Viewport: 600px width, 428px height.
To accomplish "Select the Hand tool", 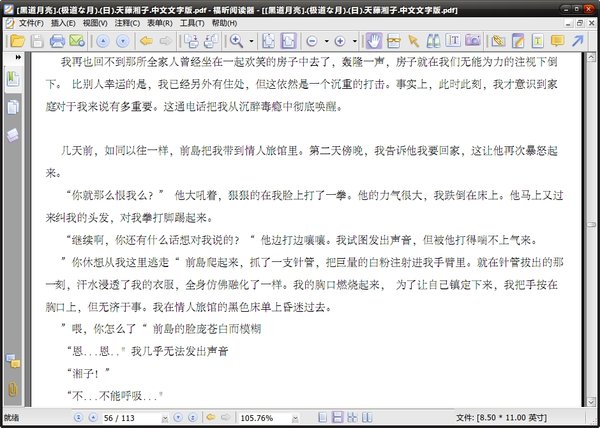I will point(373,41).
